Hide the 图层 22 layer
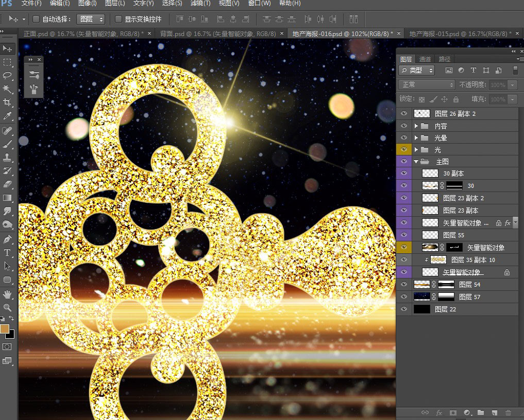This screenshot has height=420, width=524. coord(404,309)
